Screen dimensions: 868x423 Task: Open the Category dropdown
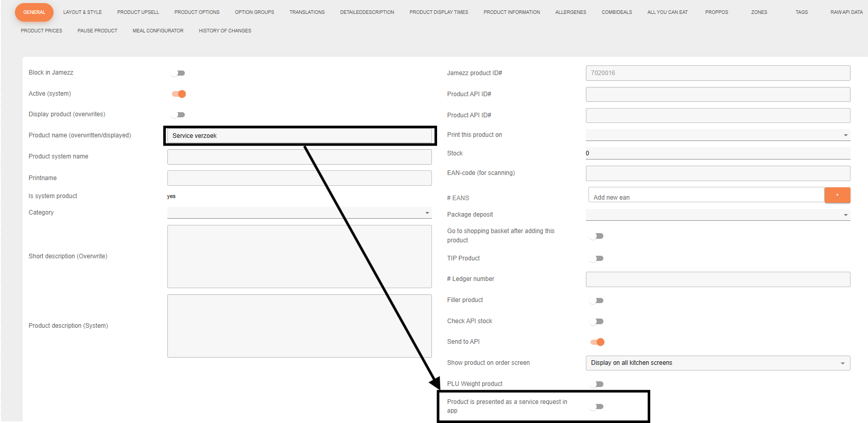(x=299, y=213)
